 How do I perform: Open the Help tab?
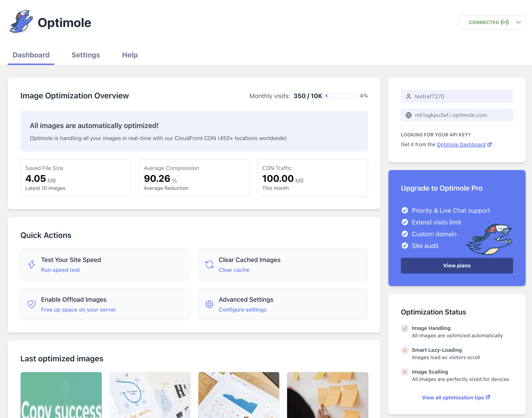130,55
